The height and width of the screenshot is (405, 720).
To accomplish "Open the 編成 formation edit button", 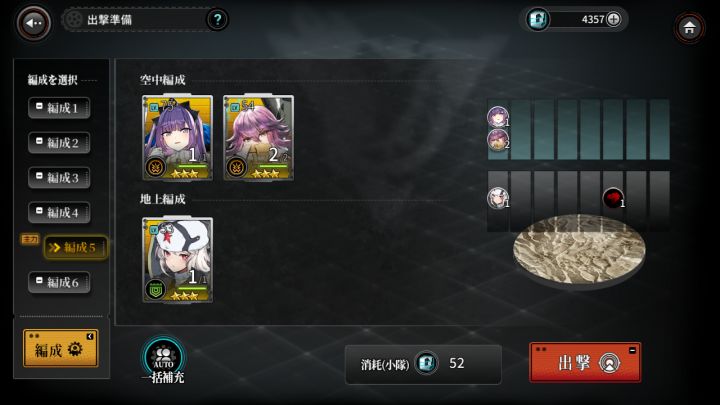I will click(x=61, y=348).
